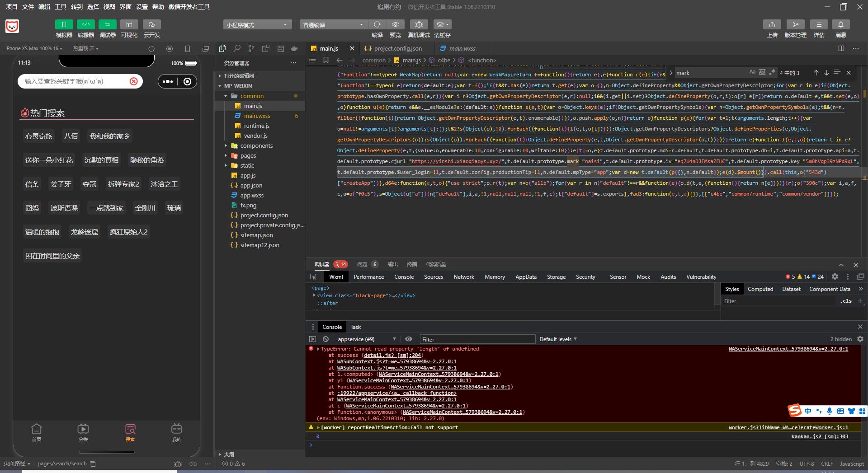Tap the hot search tag 八佰
Image resolution: width=868 pixels, height=473 pixels.
71,136
